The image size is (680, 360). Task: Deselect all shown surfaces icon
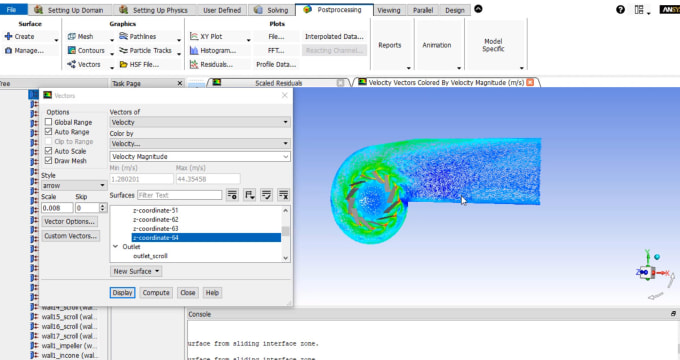click(283, 195)
